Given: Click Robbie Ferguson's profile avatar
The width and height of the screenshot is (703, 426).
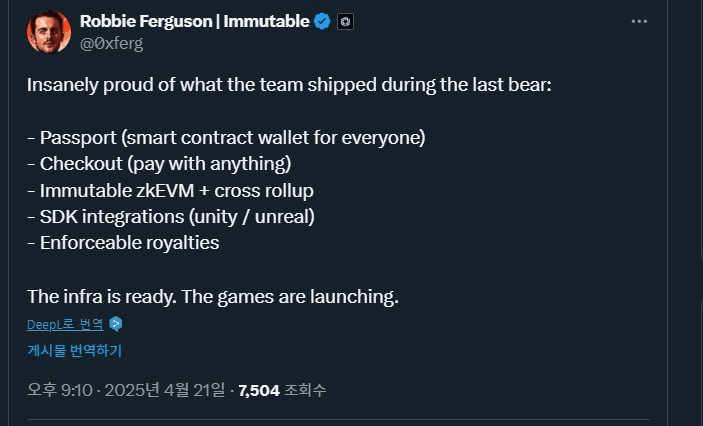Looking at the screenshot, I should pos(48,32).
